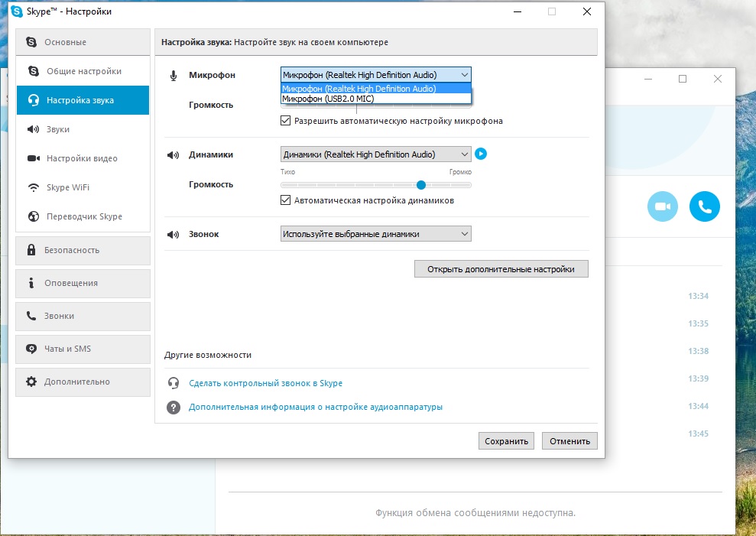This screenshot has width=756, height=536.
Task: Click the Skype logo in title bar
Action: [x=17, y=11]
